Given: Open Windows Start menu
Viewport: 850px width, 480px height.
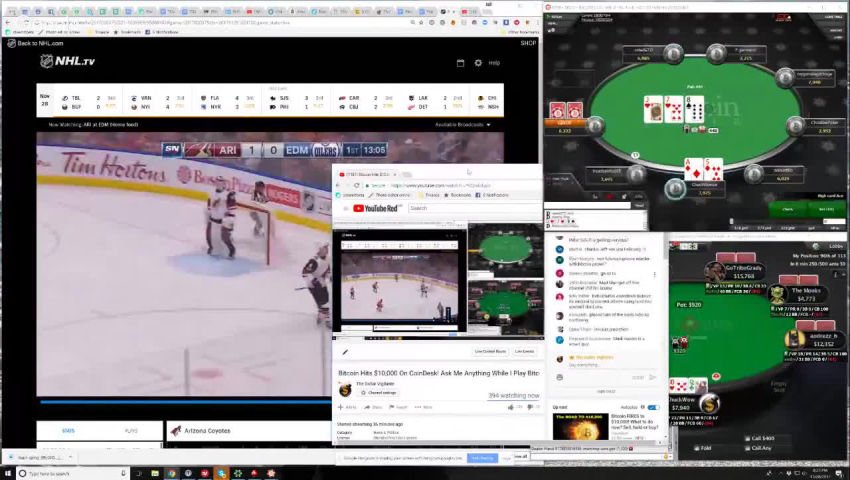Looking at the screenshot, I should [x=8, y=473].
